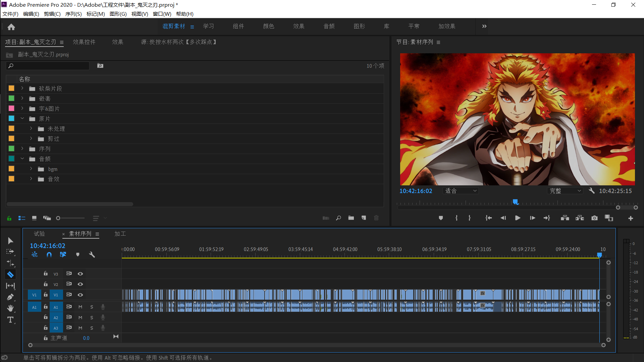Expand the 字&图片 bin
This screenshot has width=644, height=362.
pyautogui.click(x=22, y=109)
